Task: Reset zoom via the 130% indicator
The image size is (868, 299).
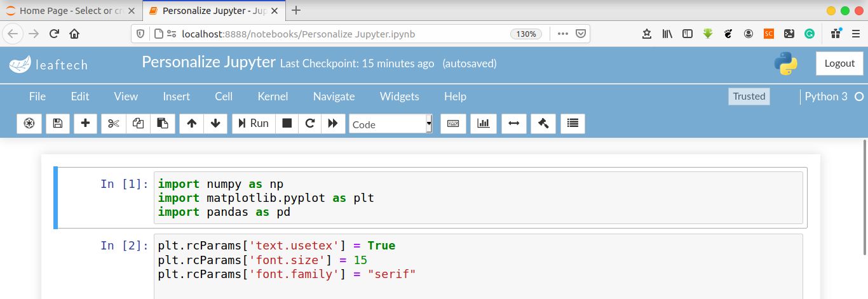Action: coord(526,34)
